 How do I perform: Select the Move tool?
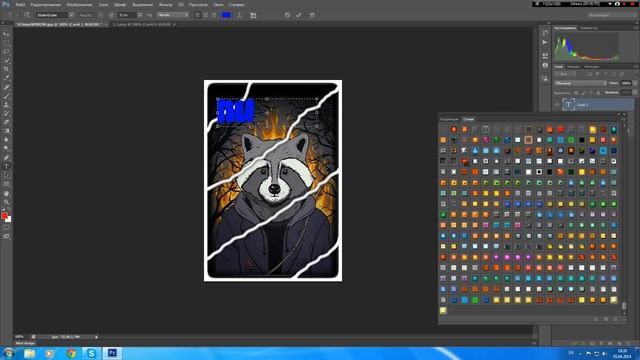pyautogui.click(x=6, y=34)
